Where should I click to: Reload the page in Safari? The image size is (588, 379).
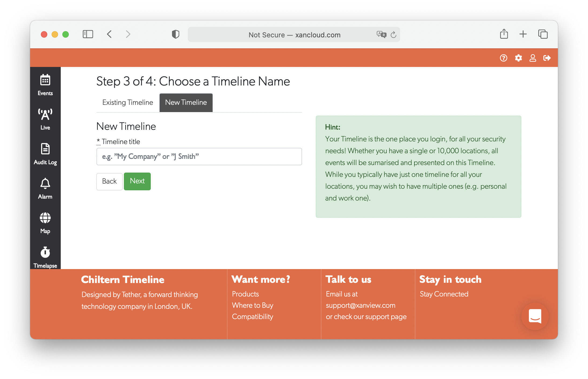point(393,34)
